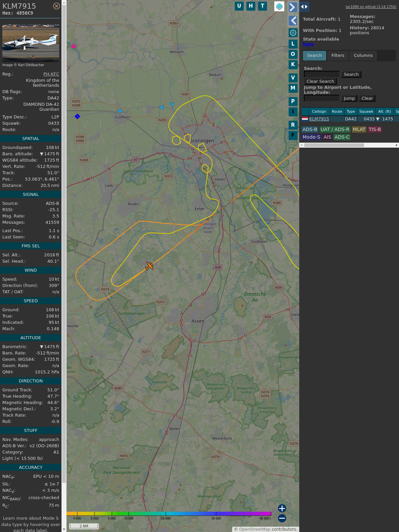Click the DA42 type cell in table
Image resolution: width=399 pixels, height=532 pixels.
tap(350, 119)
